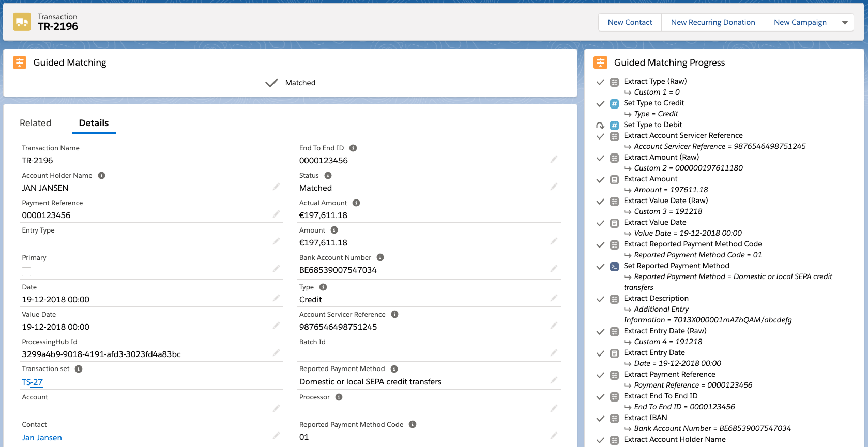Click info icon next to Transaction set

79,369
